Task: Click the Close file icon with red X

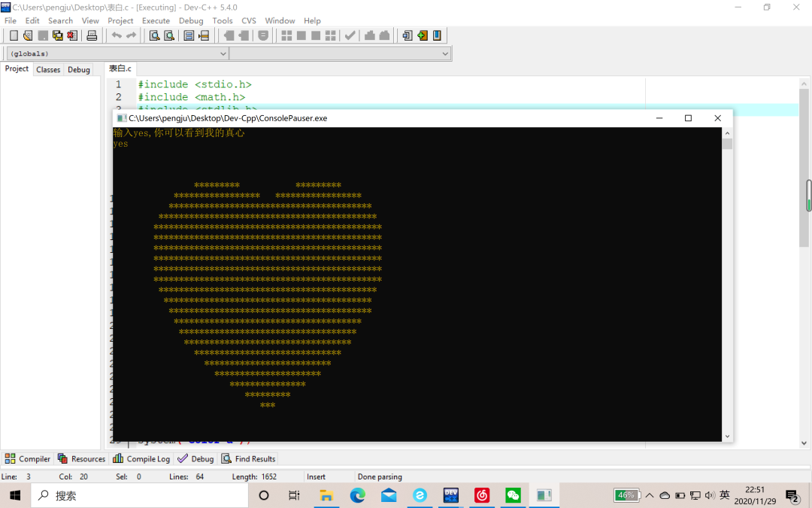Action: [x=72, y=35]
